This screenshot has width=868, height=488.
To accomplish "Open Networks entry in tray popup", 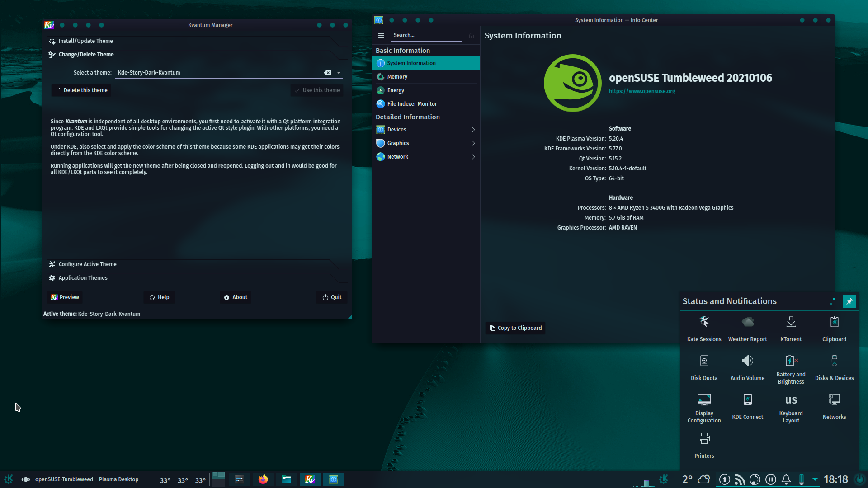I will point(834,407).
